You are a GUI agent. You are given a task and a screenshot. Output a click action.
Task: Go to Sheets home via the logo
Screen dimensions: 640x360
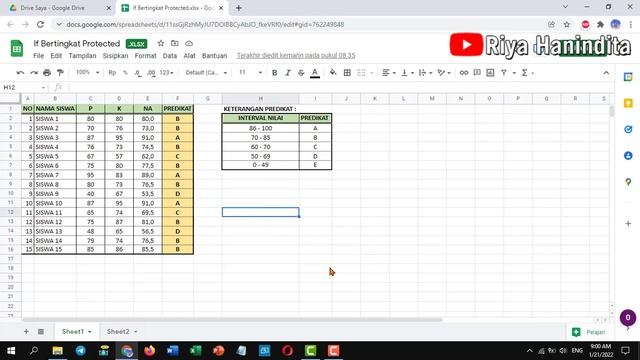click(17, 49)
